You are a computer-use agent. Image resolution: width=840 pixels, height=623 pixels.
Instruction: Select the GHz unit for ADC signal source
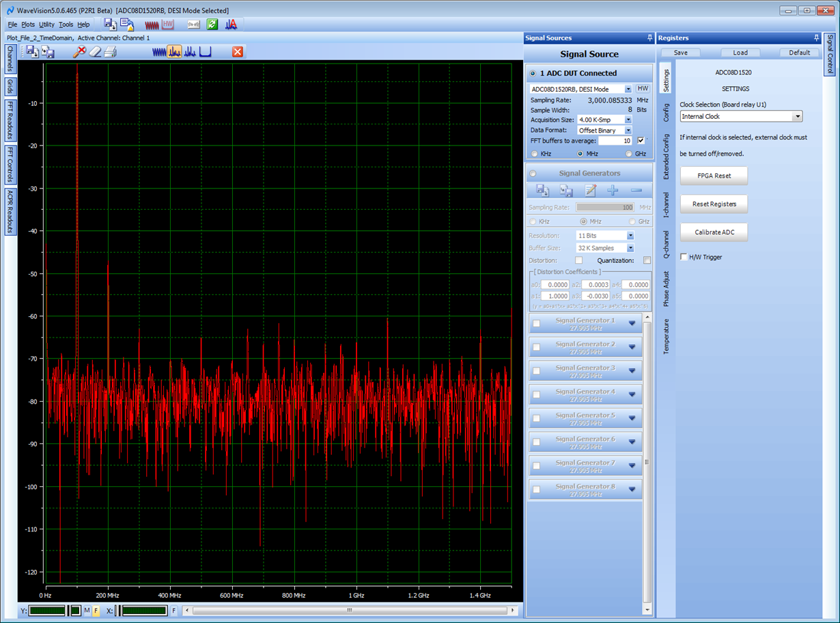point(629,154)
